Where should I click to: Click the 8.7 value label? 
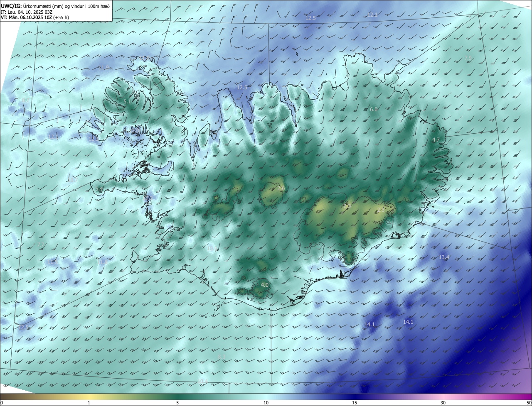26,100
